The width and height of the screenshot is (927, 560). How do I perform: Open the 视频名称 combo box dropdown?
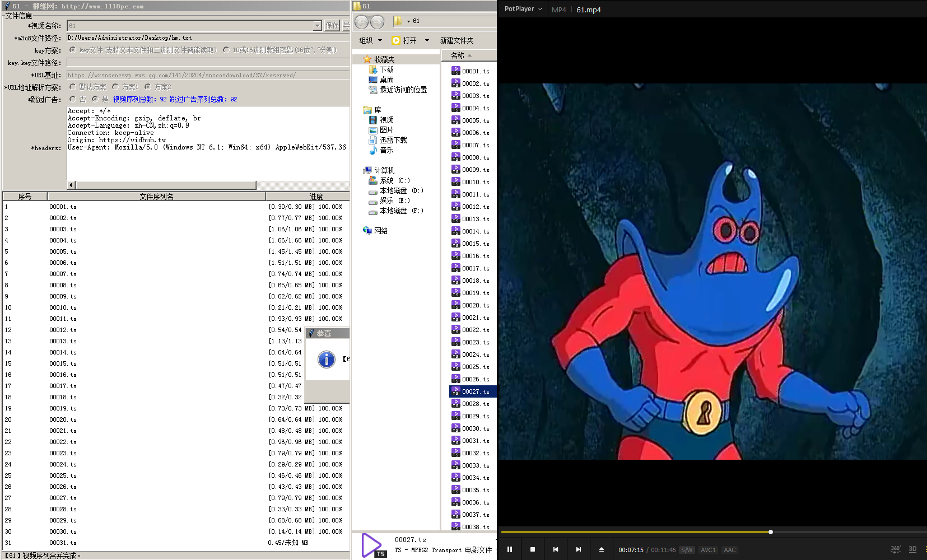click(x=318, y=26)
